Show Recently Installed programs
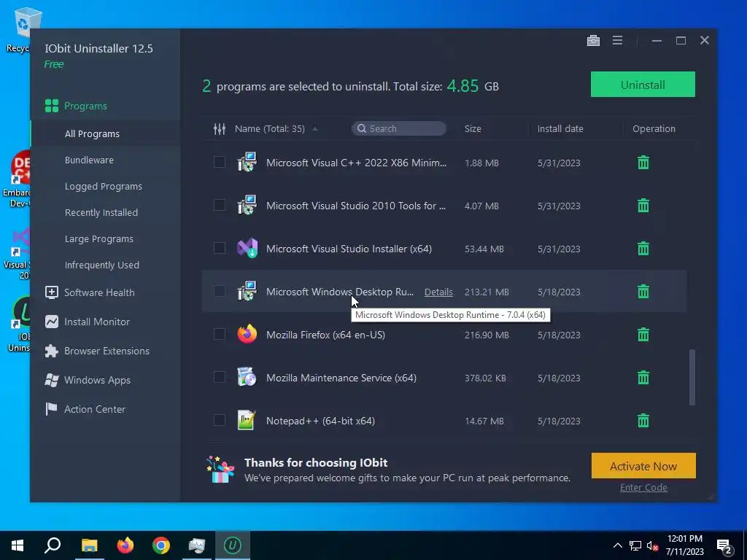Viewport: 747px width, 560px height. (x=101, y=212)
